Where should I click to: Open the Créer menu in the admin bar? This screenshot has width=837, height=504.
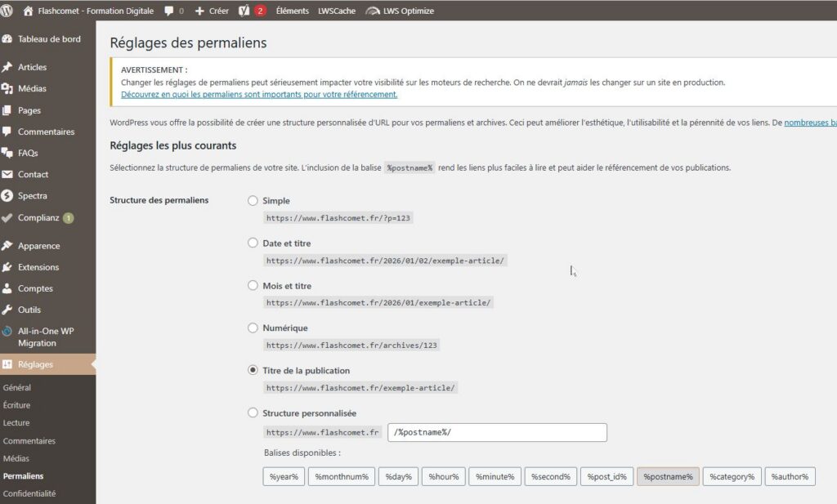[x=211, y=11]
